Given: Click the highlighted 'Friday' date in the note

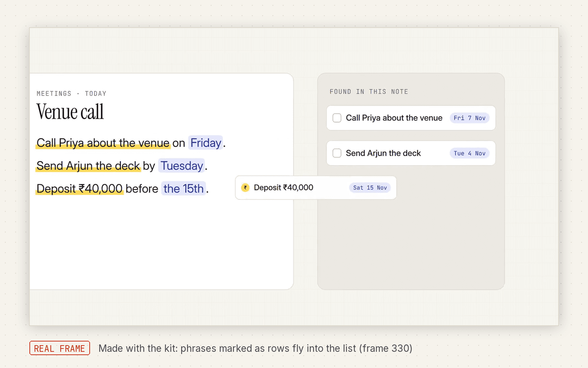Looking at the screenshot, I should click(206, 143).
